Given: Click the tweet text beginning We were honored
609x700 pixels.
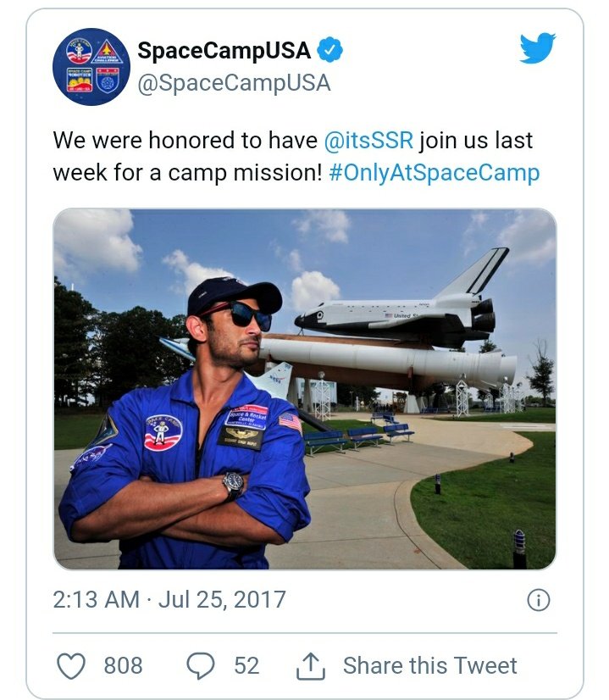Looking at the screenshot, I should 296,157.
